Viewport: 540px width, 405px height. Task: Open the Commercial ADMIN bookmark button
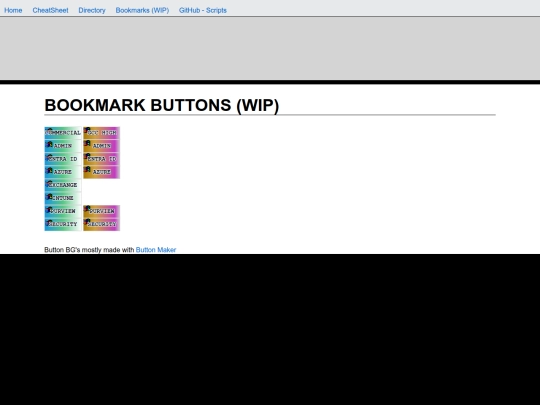click(x=63, y=146)
